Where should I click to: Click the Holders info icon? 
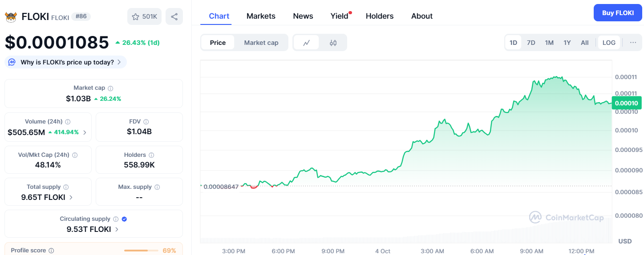pyautogui.click(x=151, y=155)
